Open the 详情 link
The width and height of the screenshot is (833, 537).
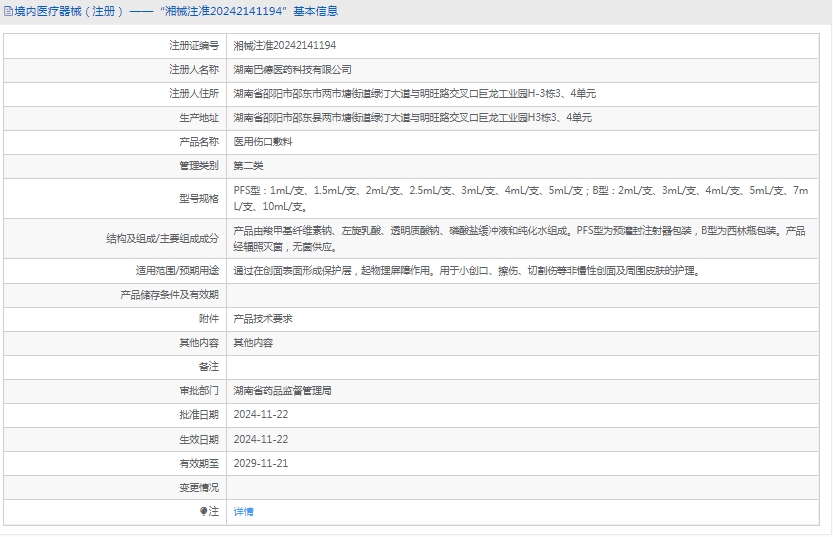click(x=243, y=511)
